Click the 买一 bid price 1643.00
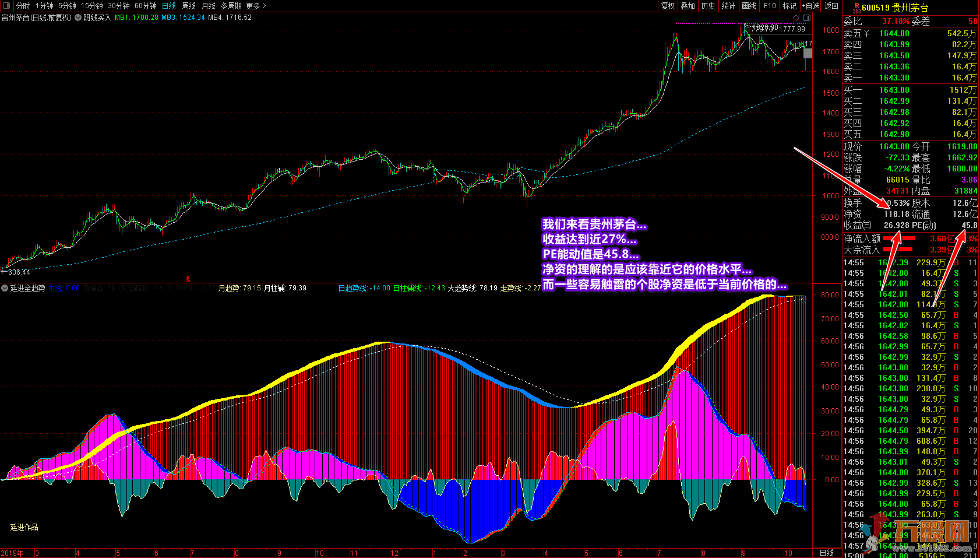The width and height of the screenshot is (980, 558). [x=894, y=90]
